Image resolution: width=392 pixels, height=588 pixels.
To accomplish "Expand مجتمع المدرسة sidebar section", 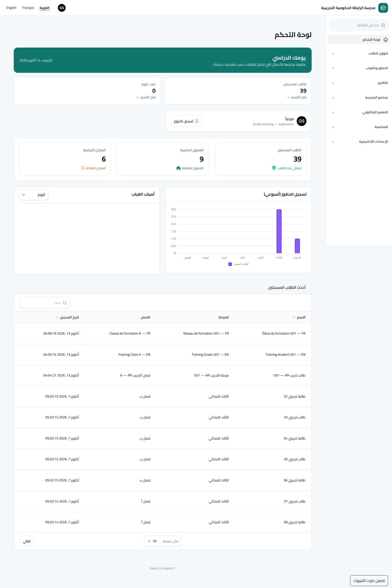I will tap(359, 98).
